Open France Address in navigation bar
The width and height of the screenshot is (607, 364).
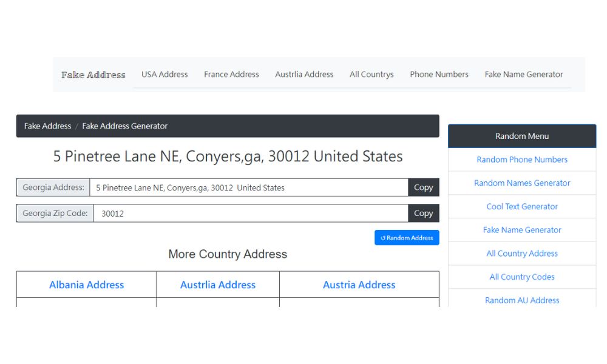(x=231, y=74)
